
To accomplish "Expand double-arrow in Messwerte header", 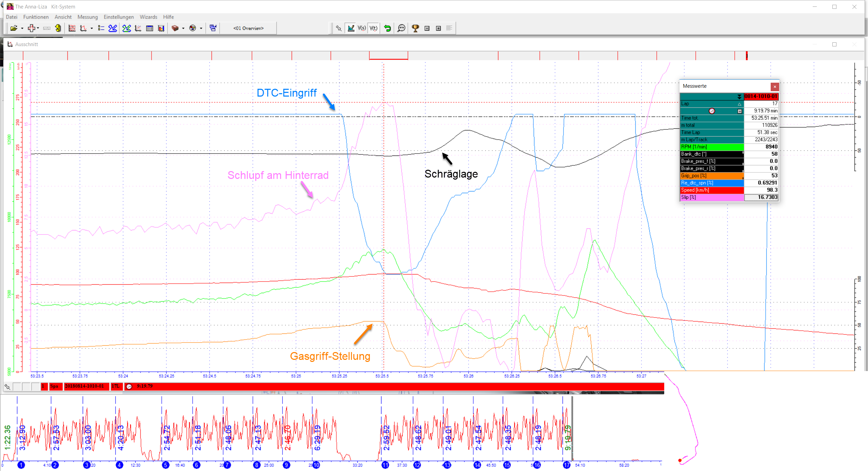I will click(x=739, y=97).
